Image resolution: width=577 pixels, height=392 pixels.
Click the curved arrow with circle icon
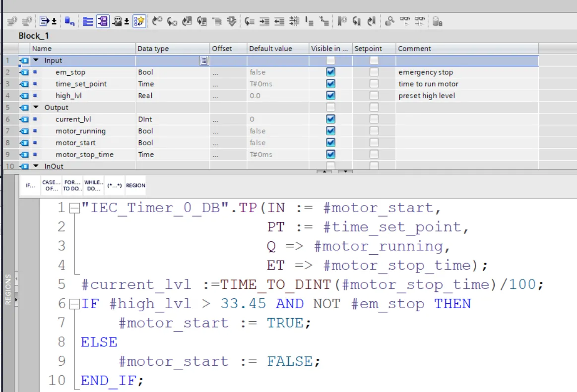157,21
